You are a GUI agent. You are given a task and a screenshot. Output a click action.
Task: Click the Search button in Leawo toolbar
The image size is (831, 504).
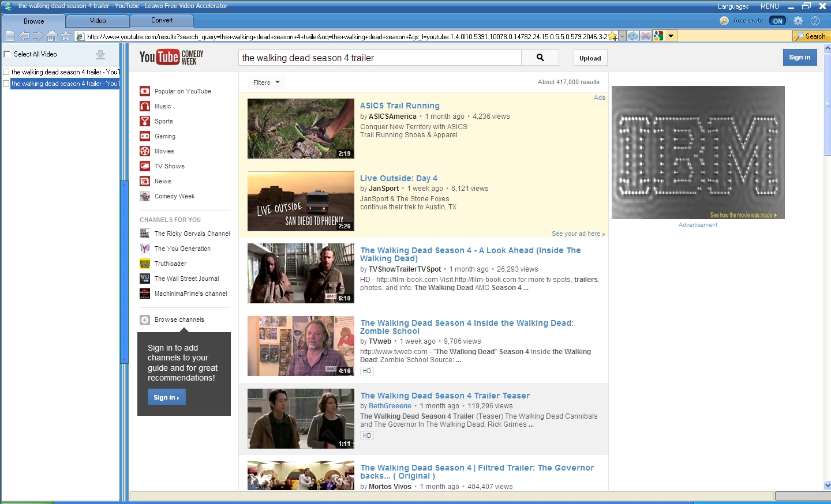tap(811, 36)
